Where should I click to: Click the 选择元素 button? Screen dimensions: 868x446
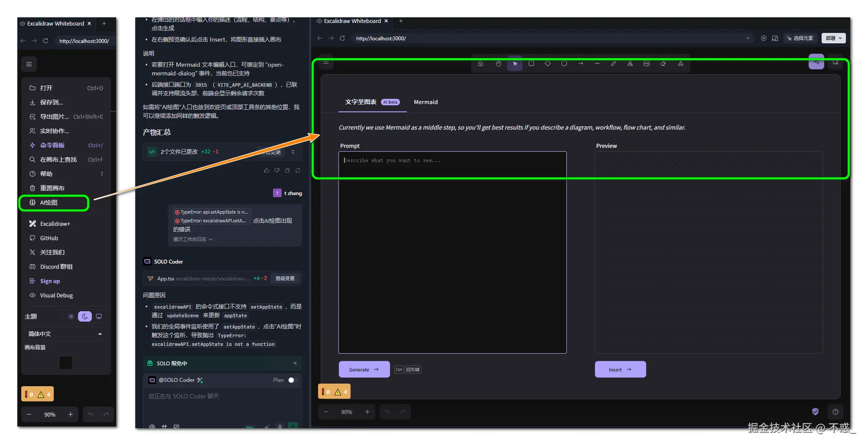click(800, 38)
